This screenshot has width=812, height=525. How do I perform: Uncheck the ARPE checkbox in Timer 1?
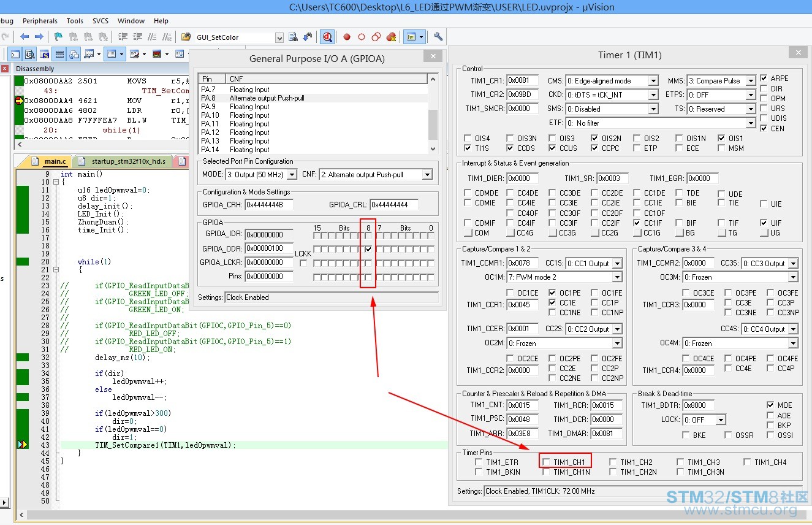764,79
